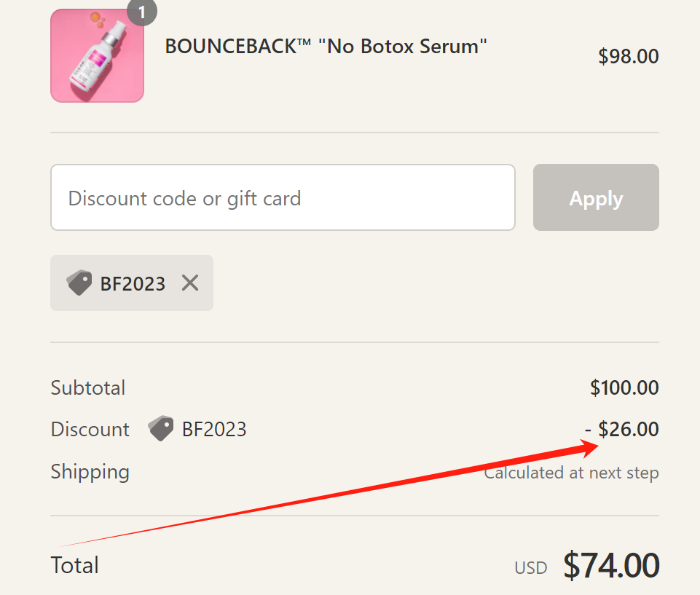The image size is (700, 595).
Task: Click the serum product thumbnail image
Action: (x=97, y=56)
